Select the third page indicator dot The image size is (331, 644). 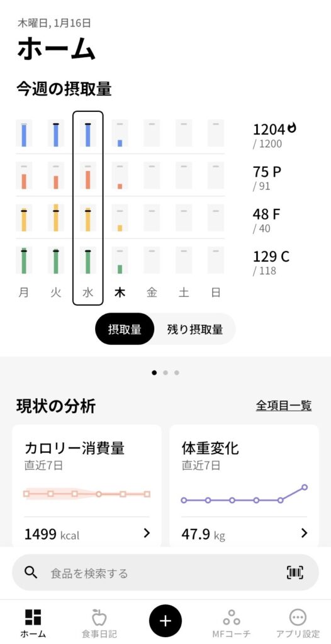176,373
